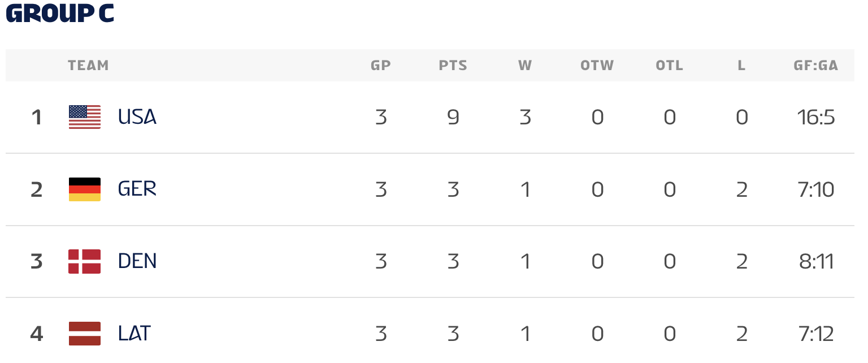Image resolution: width=868 pixels, height=363 pixels.
Task: Sort by the PTS column header
Action: 453,66
